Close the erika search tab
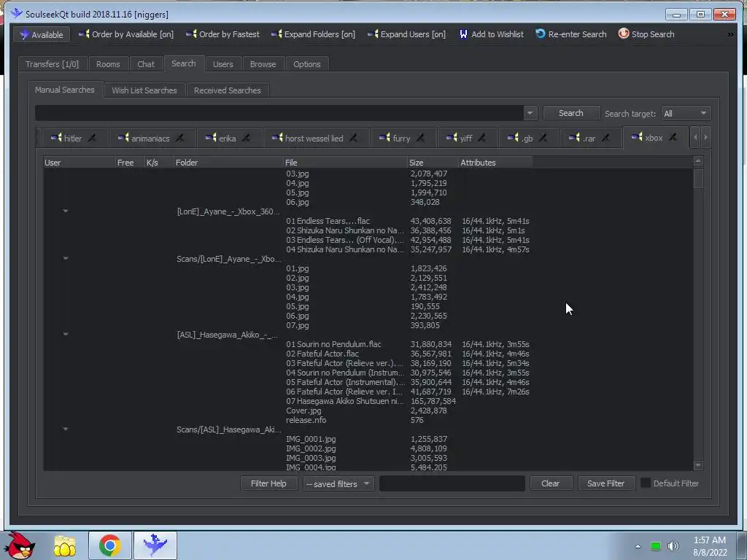 [x=246, y=138]
